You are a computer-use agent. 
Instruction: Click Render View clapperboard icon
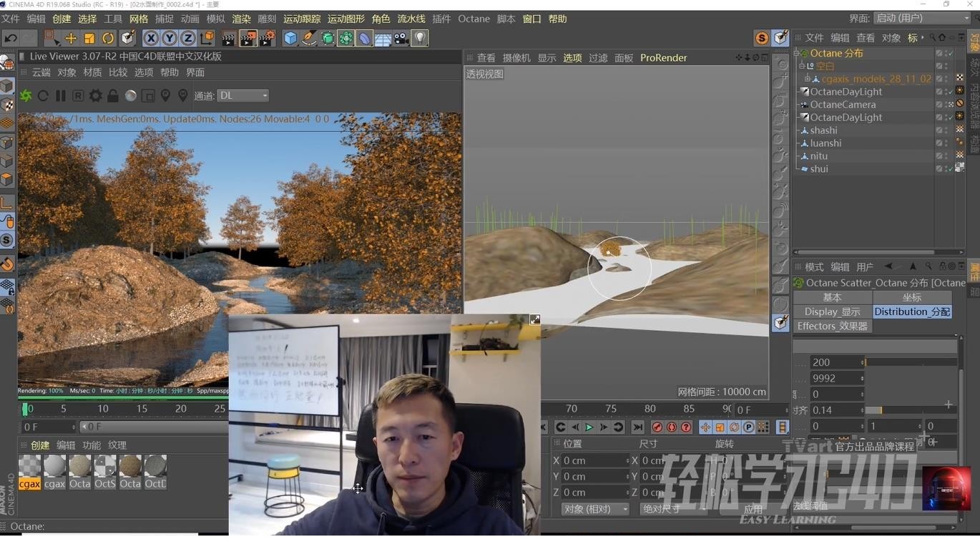tap(229, 38)
